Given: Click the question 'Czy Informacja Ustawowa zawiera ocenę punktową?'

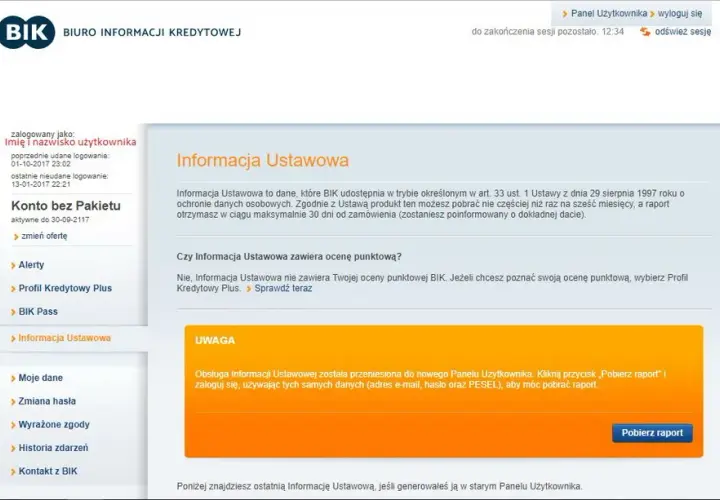Looking at the screenshot, I should point(289,257).
